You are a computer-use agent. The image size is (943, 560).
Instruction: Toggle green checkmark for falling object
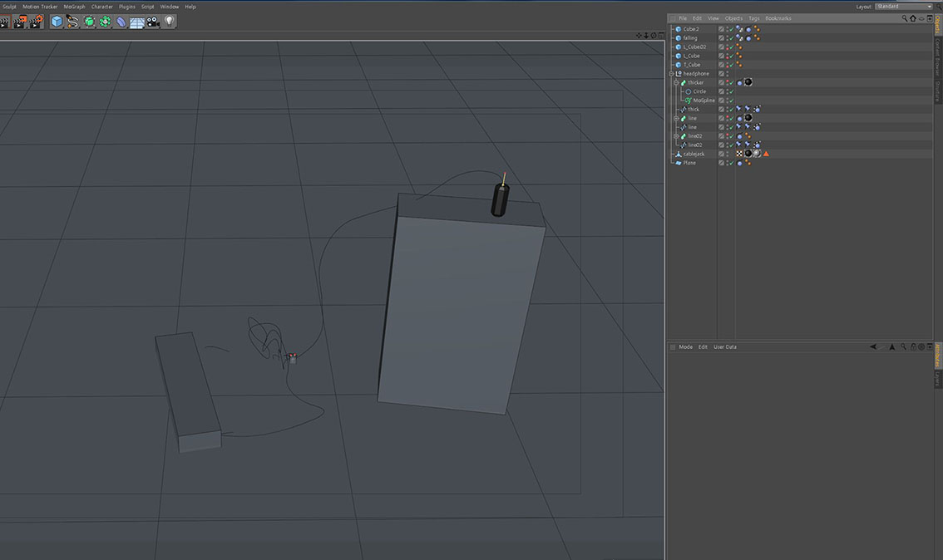[x=731, y=38]
